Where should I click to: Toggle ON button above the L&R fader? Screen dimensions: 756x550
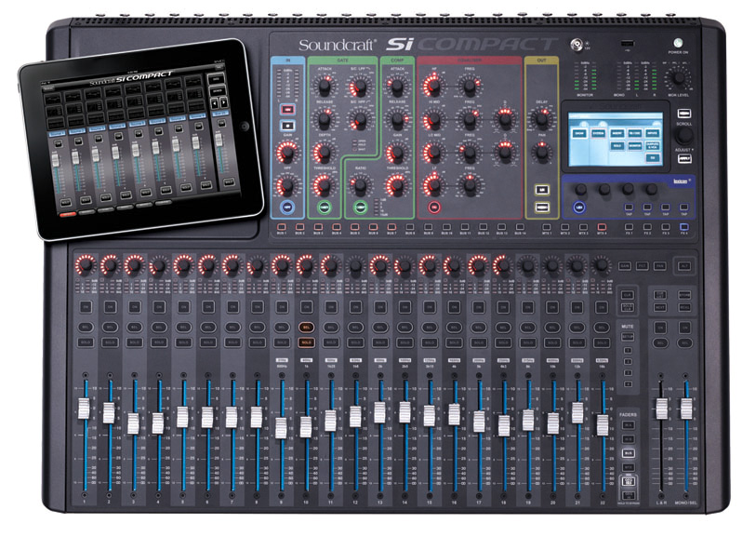tap(660, 328)
